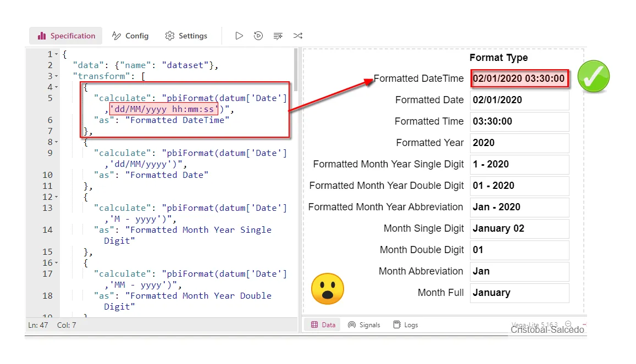Open the Specification editor tab
The width and height of the screenshot is (636, 364).
pyautogui.click(x=66, y=36)
